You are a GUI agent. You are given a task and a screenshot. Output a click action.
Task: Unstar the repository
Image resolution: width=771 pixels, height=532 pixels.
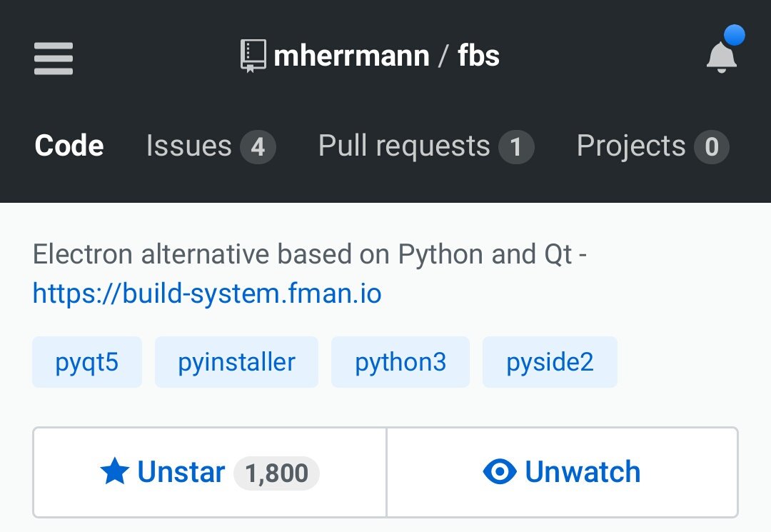(210, 472)
